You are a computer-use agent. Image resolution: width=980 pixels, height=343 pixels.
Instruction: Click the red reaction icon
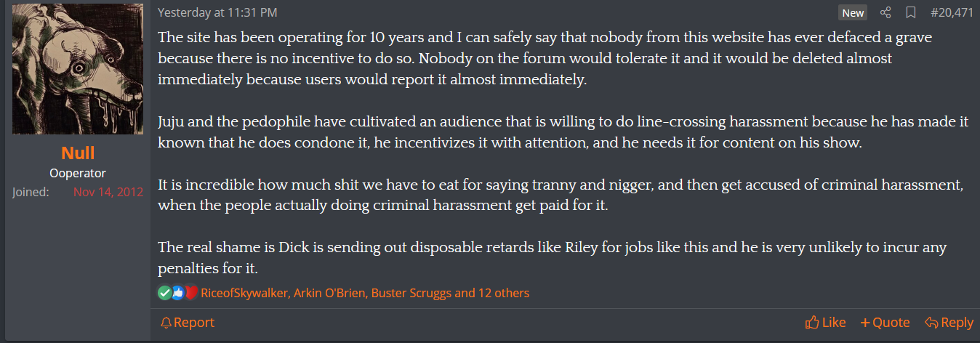(x=190, y=293)
